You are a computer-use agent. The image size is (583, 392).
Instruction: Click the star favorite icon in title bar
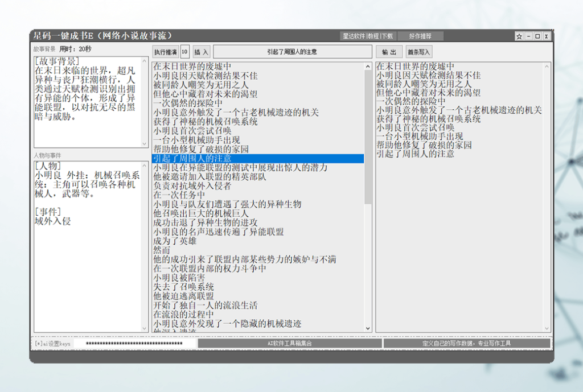pyautogui.click(x=519, y=36)
